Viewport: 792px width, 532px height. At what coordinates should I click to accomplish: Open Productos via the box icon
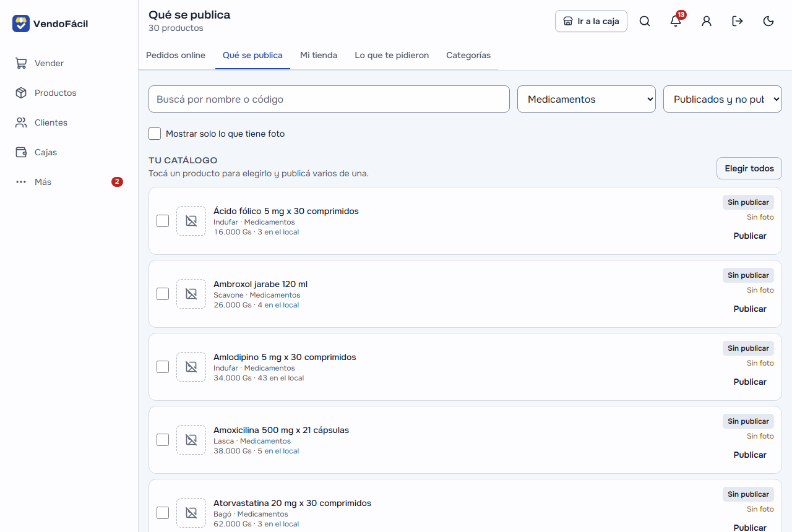coord(21,93)
